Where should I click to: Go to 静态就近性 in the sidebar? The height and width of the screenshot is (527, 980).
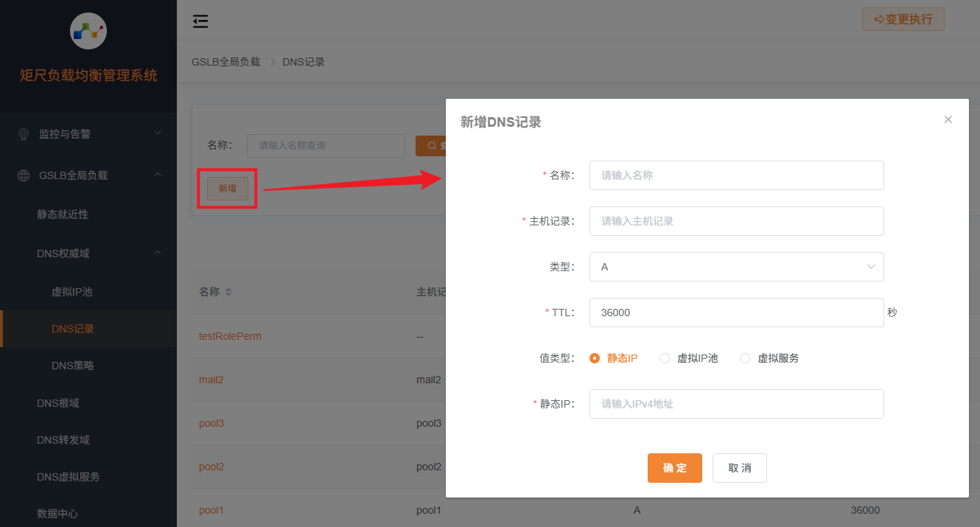(x=63, y=214)
